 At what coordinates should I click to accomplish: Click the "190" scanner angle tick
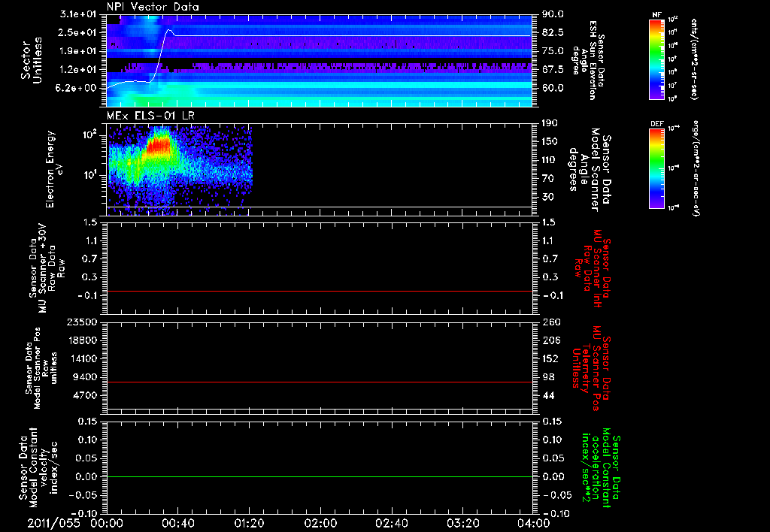[x=550, y=123]
